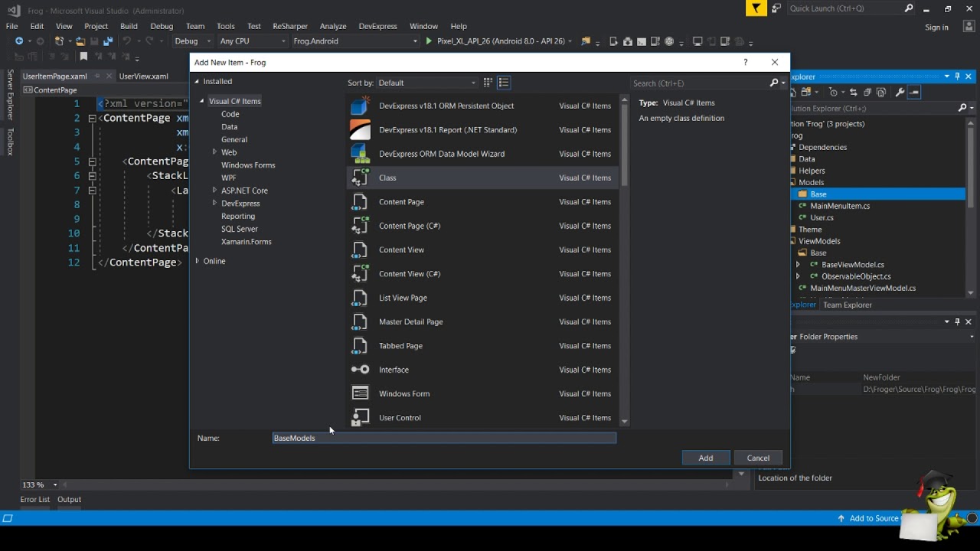
Task: Open the Debug configuration dropdown
Action: (x=192, y=41)
